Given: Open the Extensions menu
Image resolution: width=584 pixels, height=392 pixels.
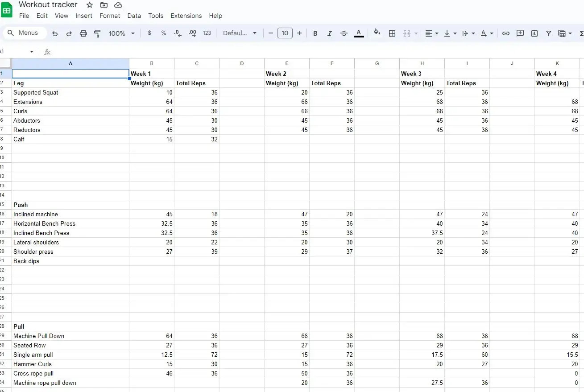Looking at the screenshot, I should pos(186,16).
